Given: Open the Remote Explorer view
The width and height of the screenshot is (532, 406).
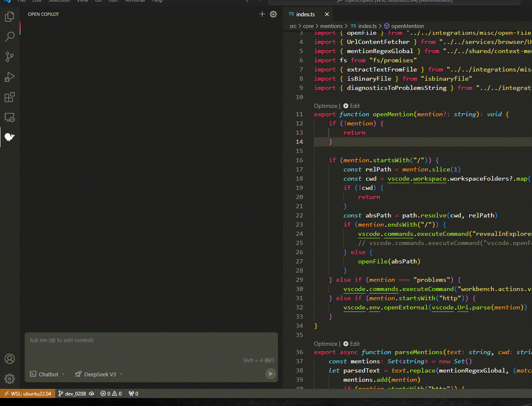Looking at the screenshot, I should [9, 117].
